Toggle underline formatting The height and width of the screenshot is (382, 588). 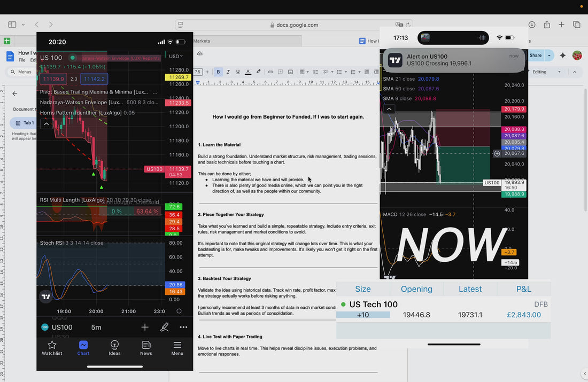coord(238,72)
